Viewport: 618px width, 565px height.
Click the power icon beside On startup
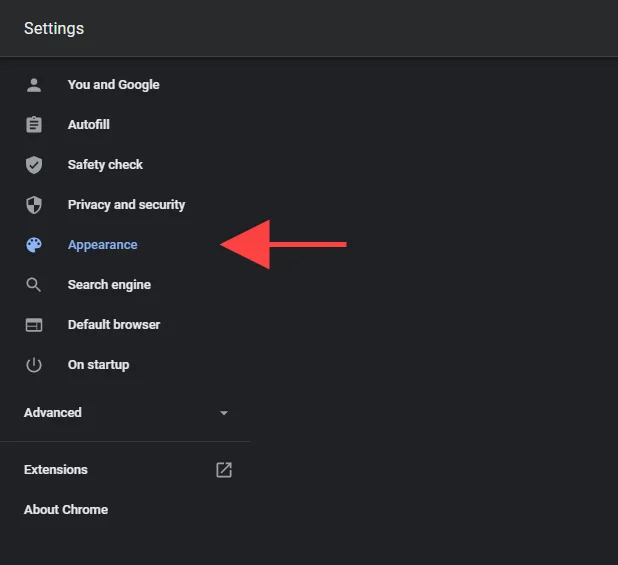34,365
